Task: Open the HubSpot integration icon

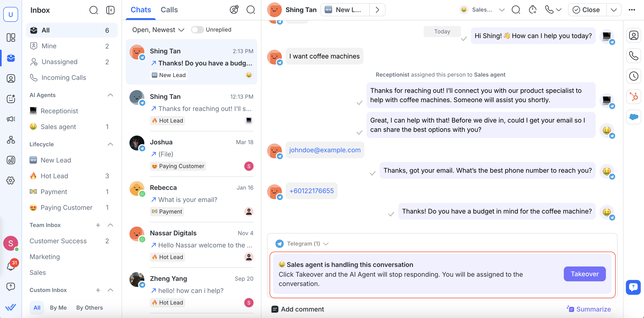Action: coord(633,96)
